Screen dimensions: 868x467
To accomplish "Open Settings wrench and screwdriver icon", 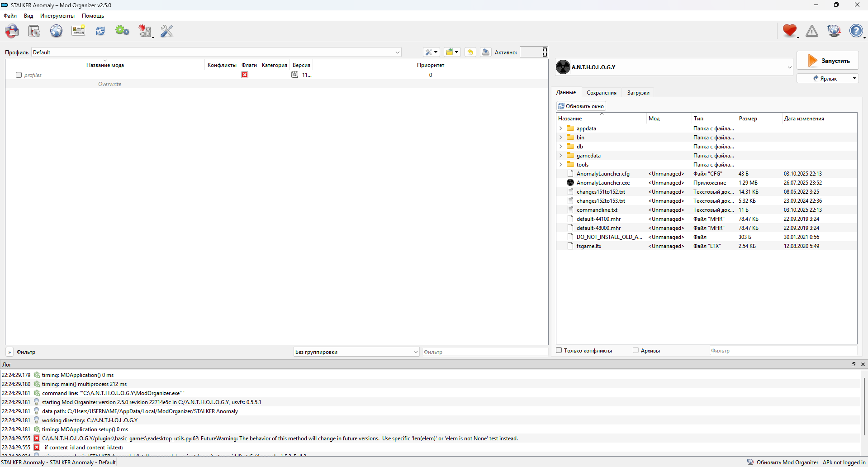I will click(166, 31).
